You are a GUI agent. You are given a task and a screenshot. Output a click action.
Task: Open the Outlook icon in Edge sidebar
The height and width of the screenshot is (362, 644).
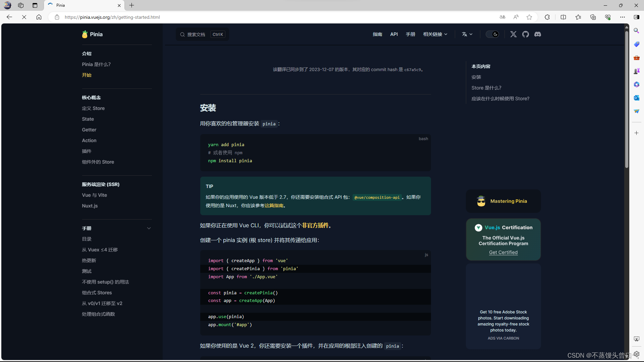pyautogui.click(x=636, y=98)
